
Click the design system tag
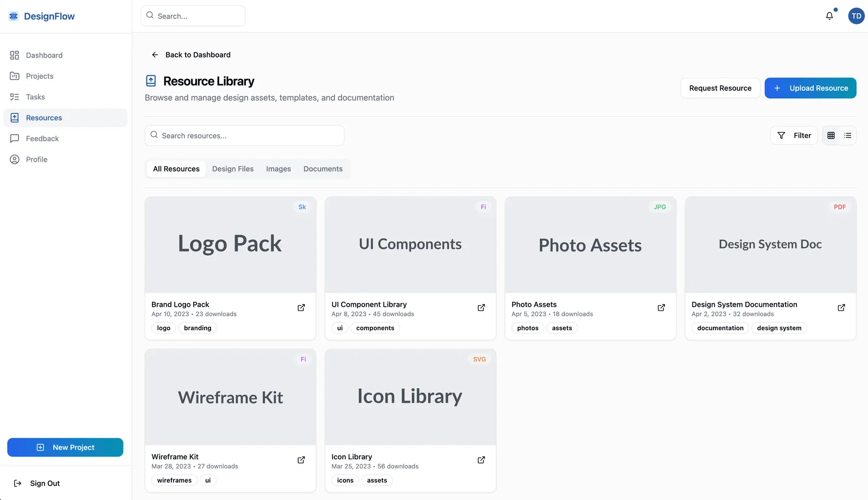tap(779, 328)
